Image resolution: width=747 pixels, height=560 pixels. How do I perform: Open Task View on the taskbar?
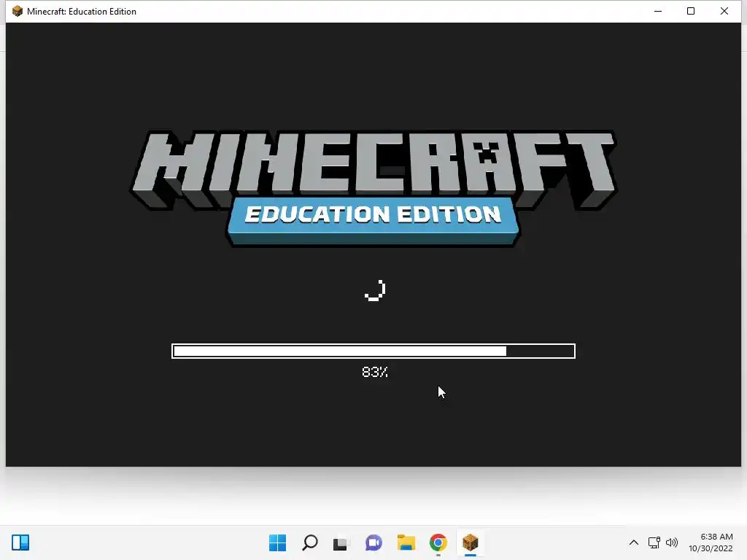click(341, 542)
